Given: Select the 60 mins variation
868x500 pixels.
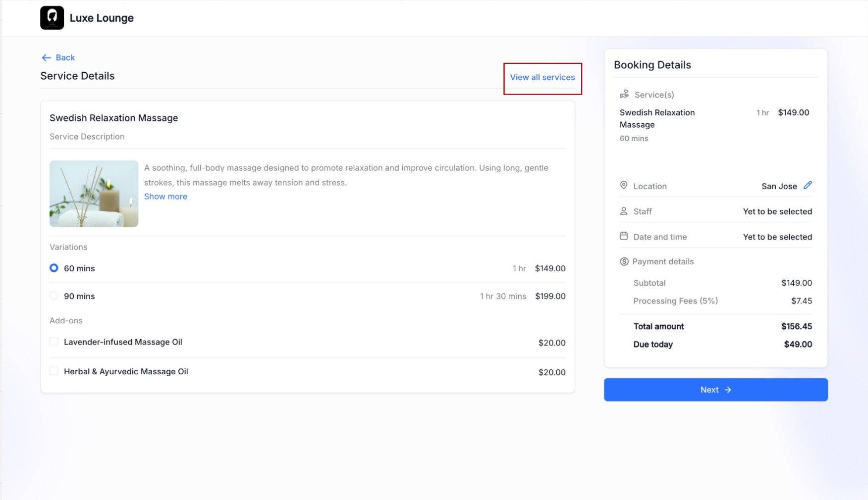Looking at the screenshot, I should click(54, 268).
